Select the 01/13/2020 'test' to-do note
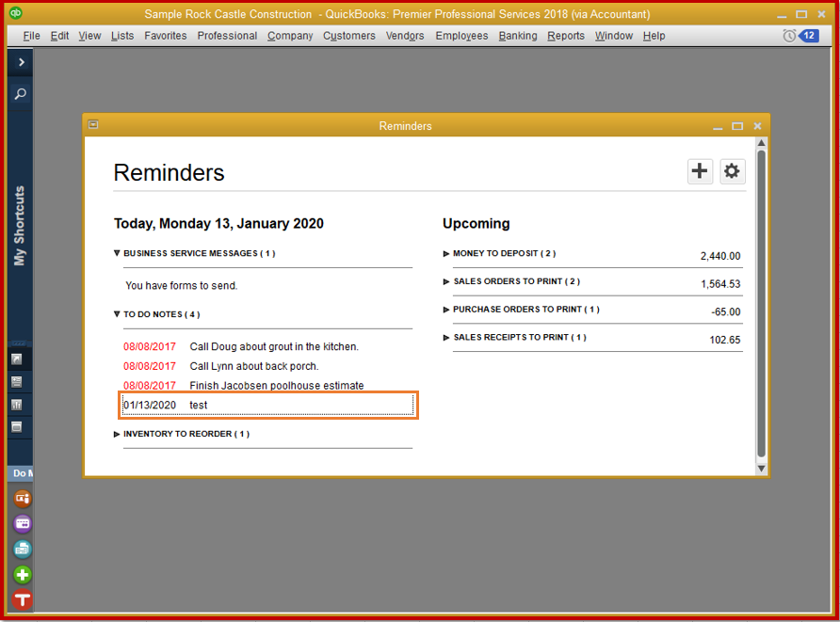840x622 pixels. point(267,406)
